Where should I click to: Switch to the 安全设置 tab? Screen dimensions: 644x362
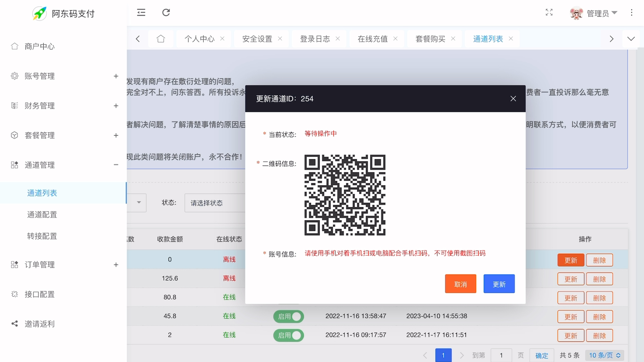257,39
